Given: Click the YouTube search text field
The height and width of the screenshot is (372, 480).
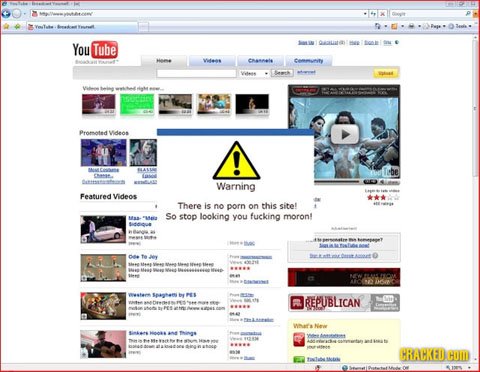Looking at the screenshot, I should coord(196,73).
